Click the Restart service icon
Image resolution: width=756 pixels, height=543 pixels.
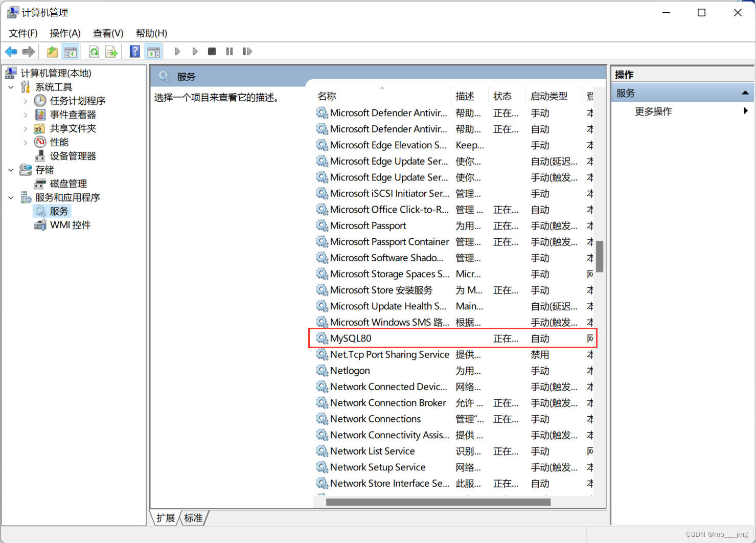point(247,52)
